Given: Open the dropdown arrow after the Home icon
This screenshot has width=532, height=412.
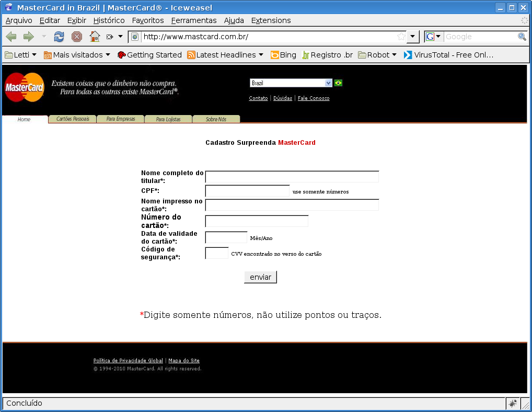Looking at the screenshot, I should (120, 36).
